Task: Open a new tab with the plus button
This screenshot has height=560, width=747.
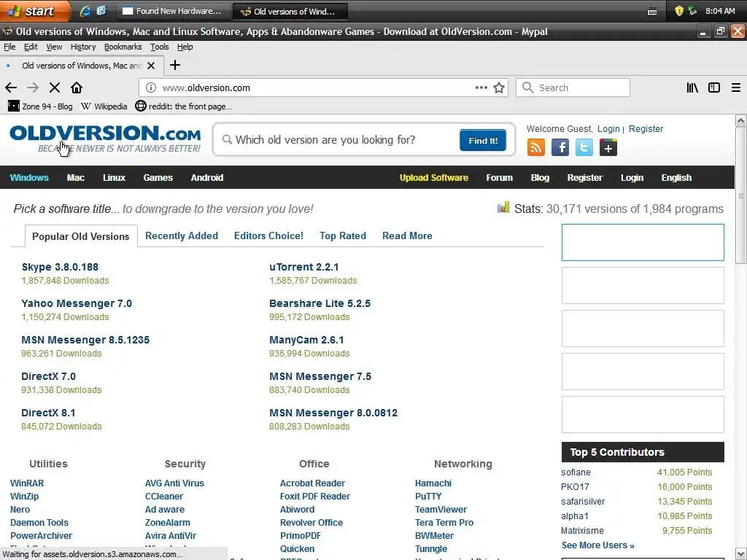Action: coord(175,65)
